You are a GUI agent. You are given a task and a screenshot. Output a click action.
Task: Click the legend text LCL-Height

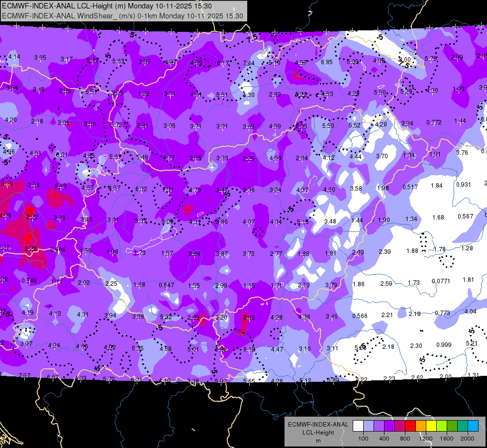(318, 433)
